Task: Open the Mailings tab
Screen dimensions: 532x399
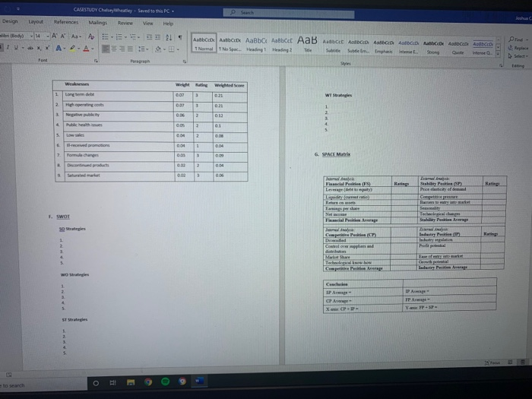Action: [98, 22]
